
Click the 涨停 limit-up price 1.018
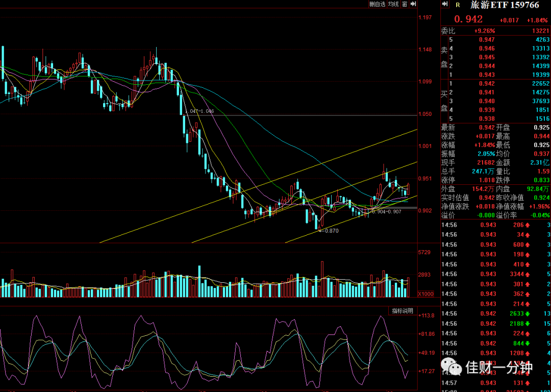pyautogui.click(x=487, y=180)
